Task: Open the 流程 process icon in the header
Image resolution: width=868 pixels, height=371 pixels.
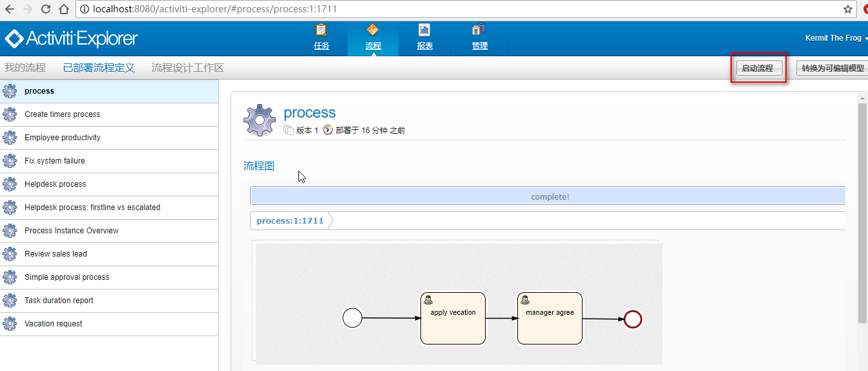Action: pyautogui.click(x=373, y=30)
